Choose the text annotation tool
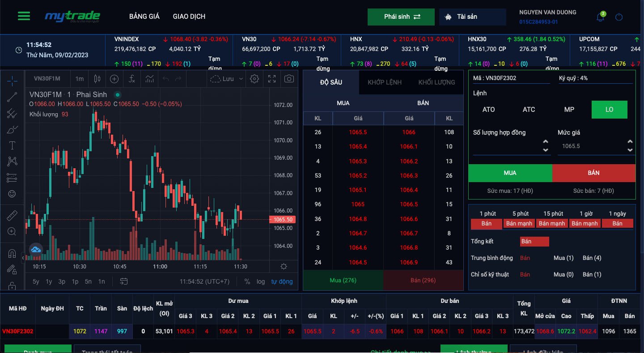Screen dimensions: 644x353 tap(12, 145)
